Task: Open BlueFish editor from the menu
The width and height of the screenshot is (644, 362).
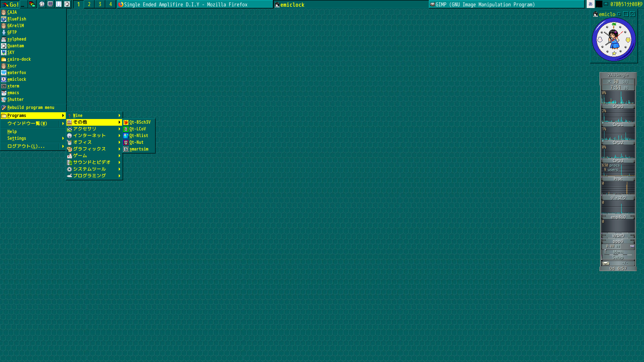Action: click(17, 19)
